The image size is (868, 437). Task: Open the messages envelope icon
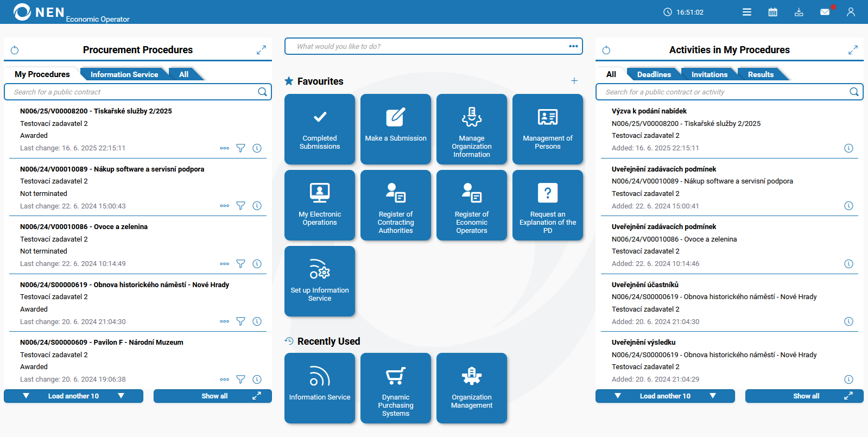tap(825, 12)
